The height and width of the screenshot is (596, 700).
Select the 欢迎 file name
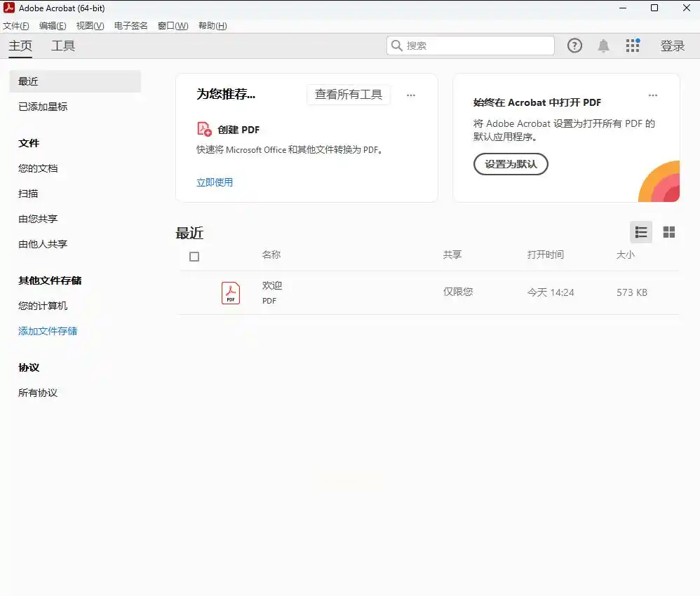coord(272,285)
